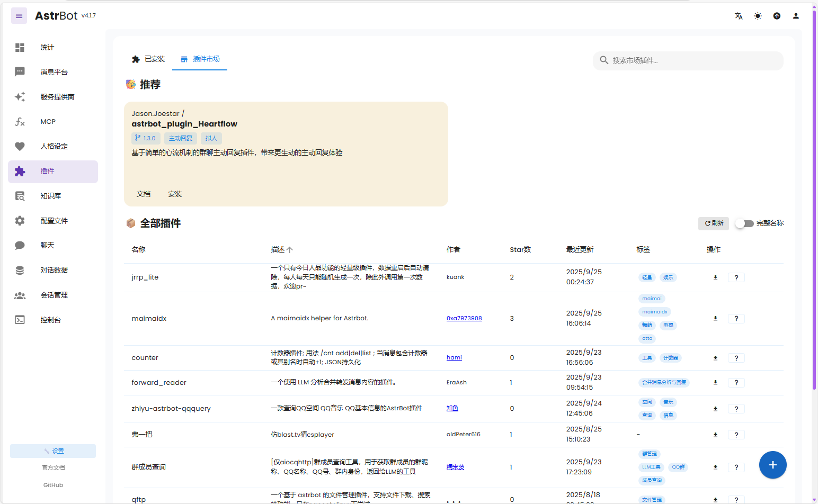Viewport: 818px width, 504px height.
Task: Switch to the 已安装 tab
Action: 148,59
